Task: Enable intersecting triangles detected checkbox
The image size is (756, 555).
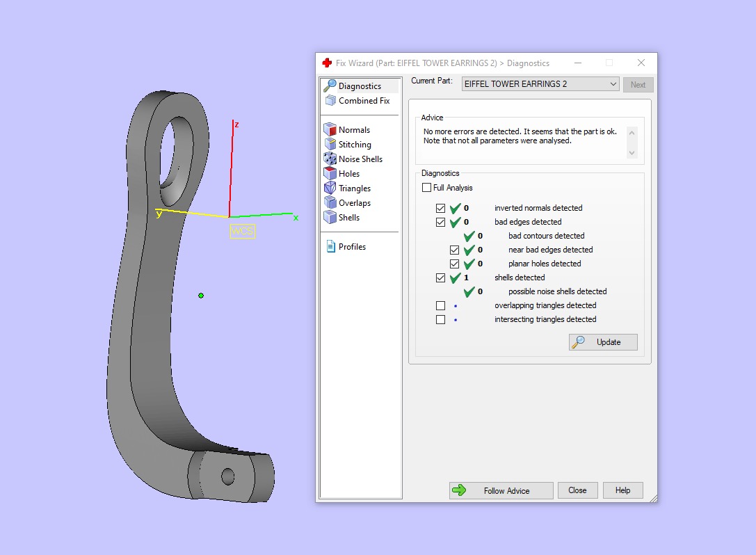Action: pos(440,320)
